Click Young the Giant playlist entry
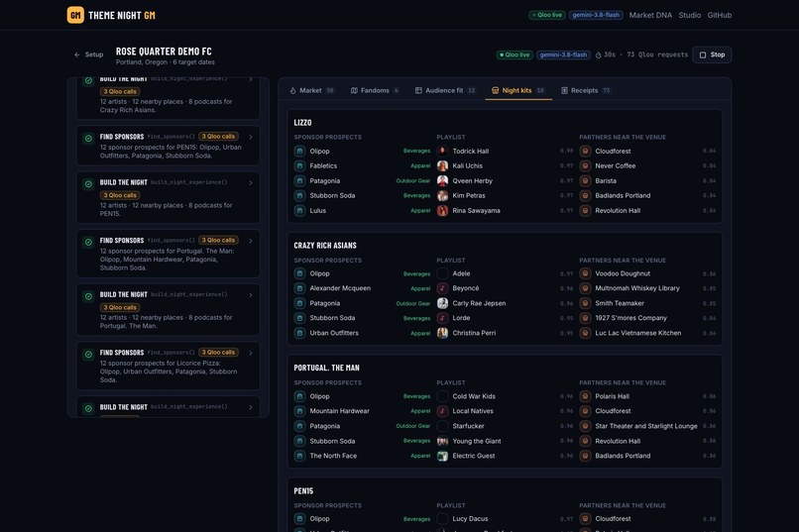 (x=505, y=441)
